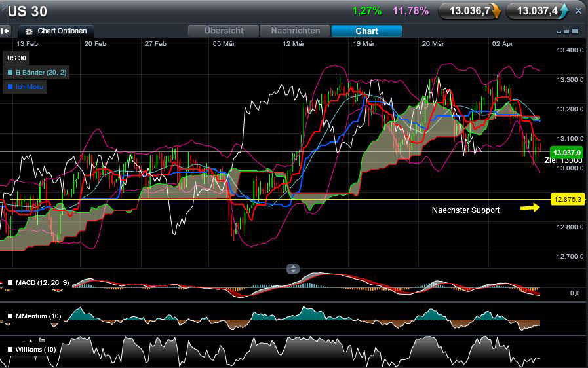Screen dimensions: 588x368
Task: Click the 13.100,0 price axis label
Action: (570, 139)
